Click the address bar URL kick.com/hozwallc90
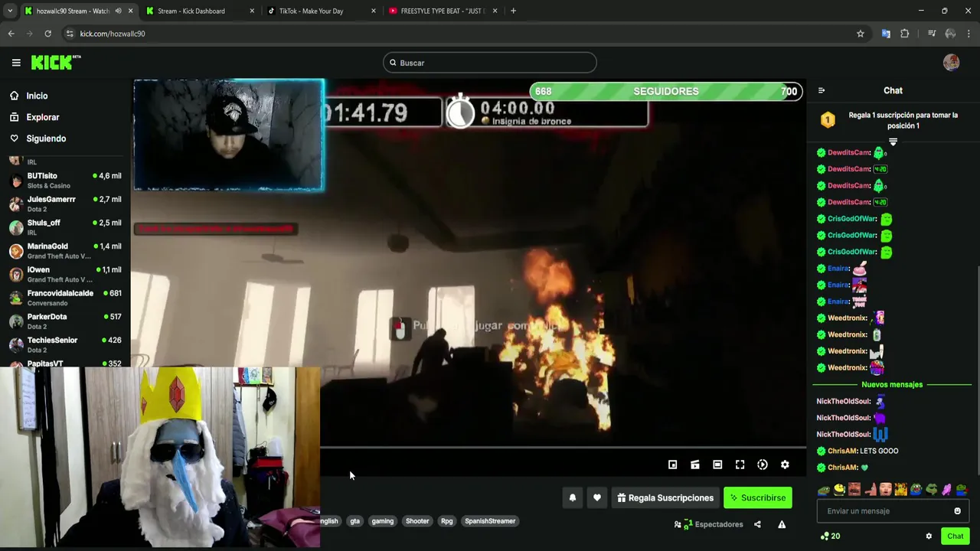The image size is (980, 551). pyautogui.click(x=113, y=34)
